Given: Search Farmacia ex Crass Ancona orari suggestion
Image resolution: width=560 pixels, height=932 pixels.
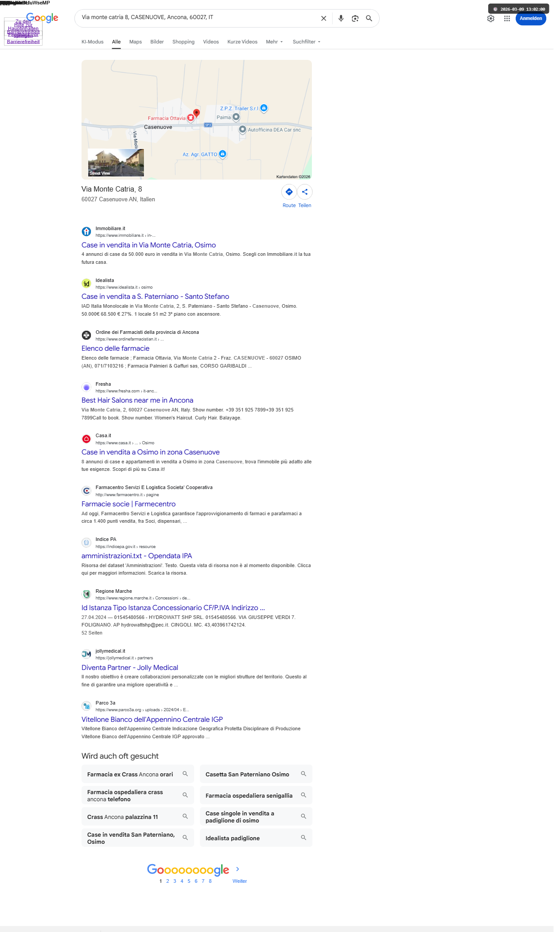Looking at the screenshot, I should click(x=138, y=774).
